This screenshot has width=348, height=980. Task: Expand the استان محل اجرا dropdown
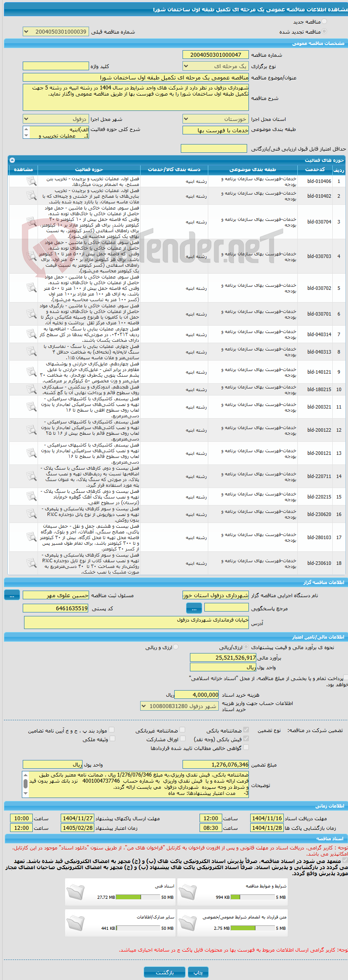[216, 119]
